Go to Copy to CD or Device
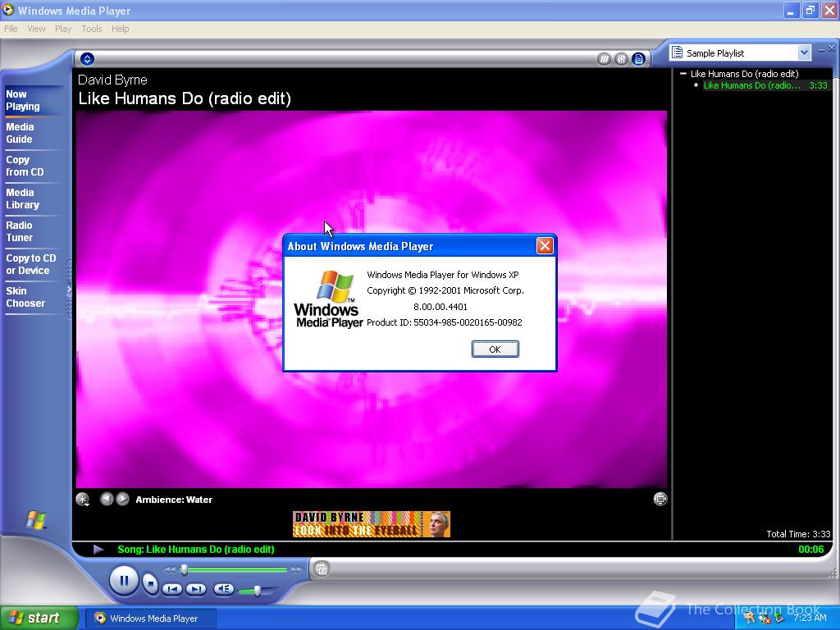The height and width of the screenshot is (630, 840). point(31,264)
